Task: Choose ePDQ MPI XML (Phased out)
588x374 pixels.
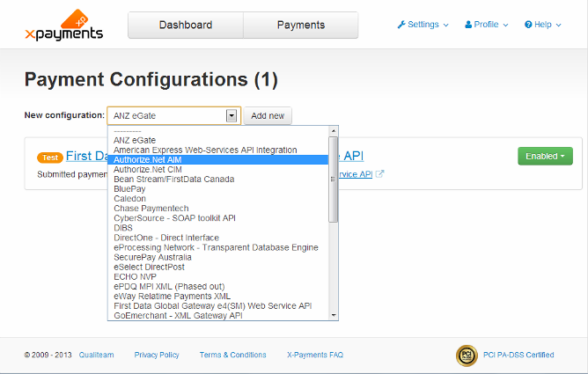Action: [218, 286]
